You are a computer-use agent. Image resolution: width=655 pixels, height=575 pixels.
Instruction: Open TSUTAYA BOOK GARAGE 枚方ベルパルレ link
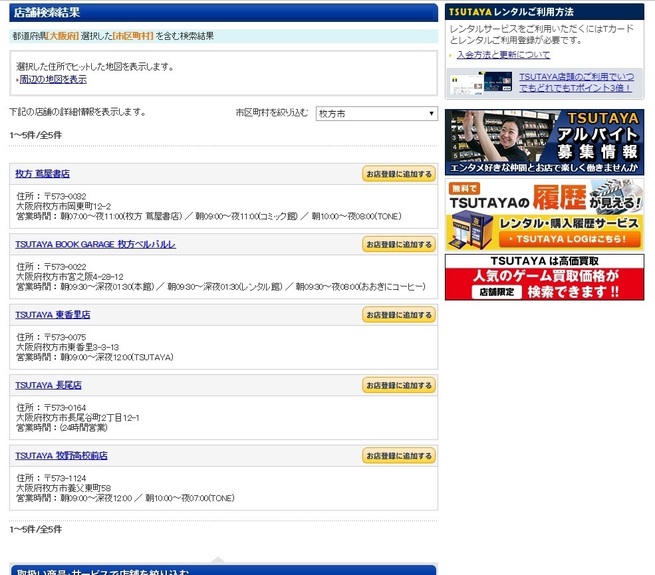[x=96, y=244]
